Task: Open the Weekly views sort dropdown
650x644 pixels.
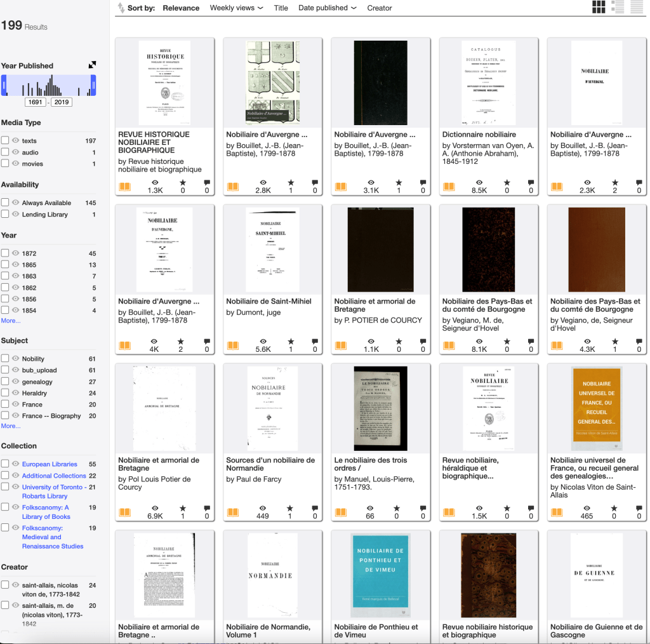Action: pyautogui.click(x=236, y=8)
